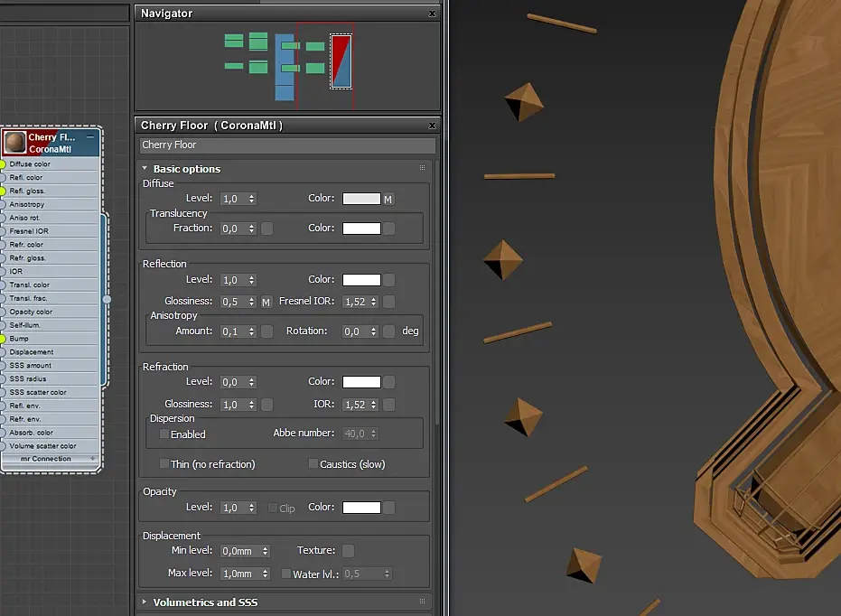Open the Refraction Color swatch
Screen dimensions: 841x616
[x=361, y=382]
